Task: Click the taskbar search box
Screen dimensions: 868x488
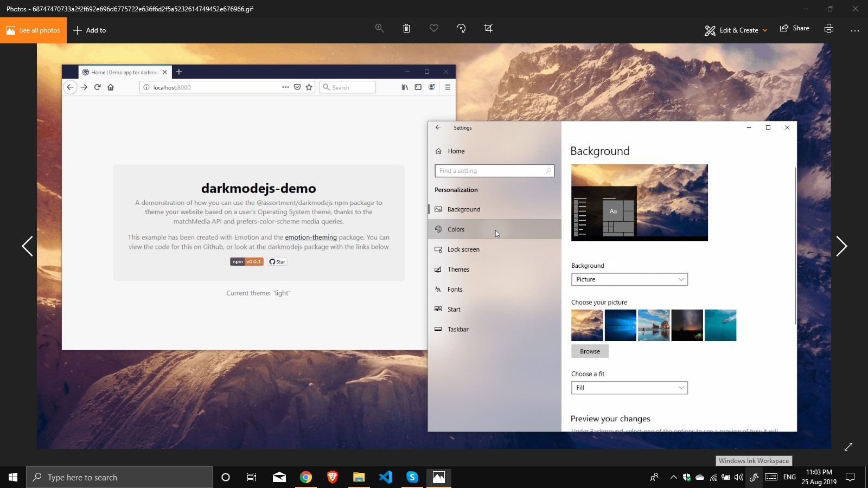Action: click(119, 477)
